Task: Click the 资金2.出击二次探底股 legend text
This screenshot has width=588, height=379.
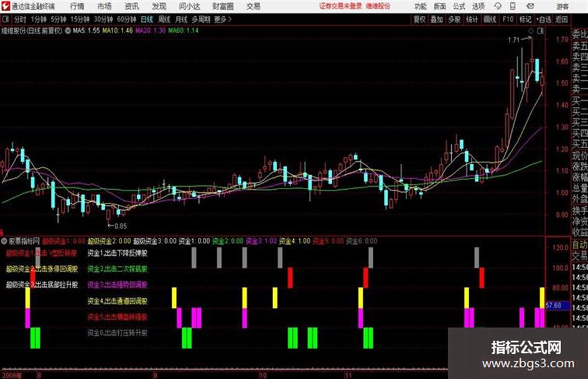Action: click(x=118, y=269)
